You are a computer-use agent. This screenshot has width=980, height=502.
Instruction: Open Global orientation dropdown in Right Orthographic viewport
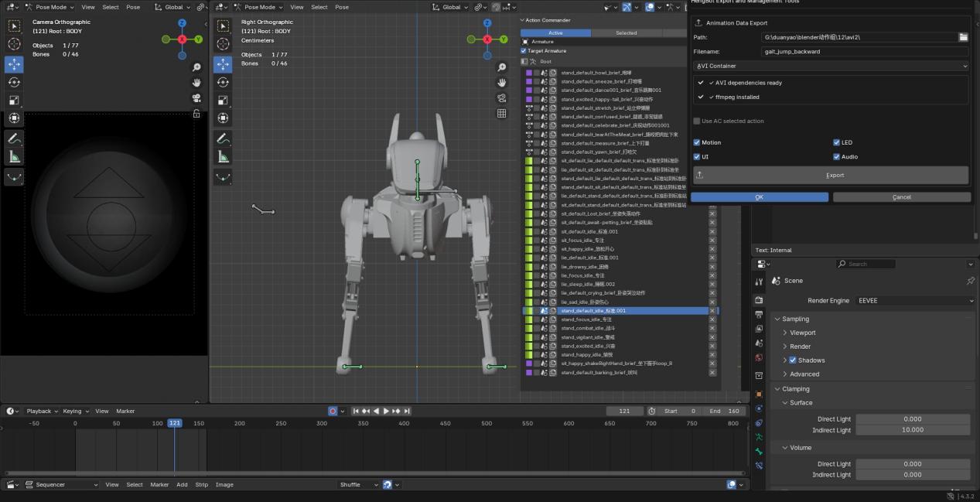pyautogui.click(x=452, y=7)
